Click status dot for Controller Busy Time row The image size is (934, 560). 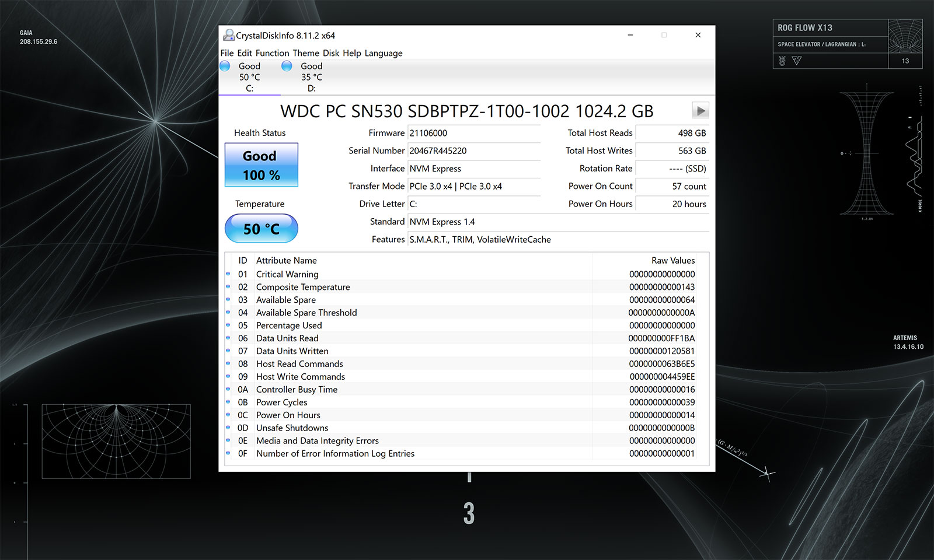click(x=228, y=389)
